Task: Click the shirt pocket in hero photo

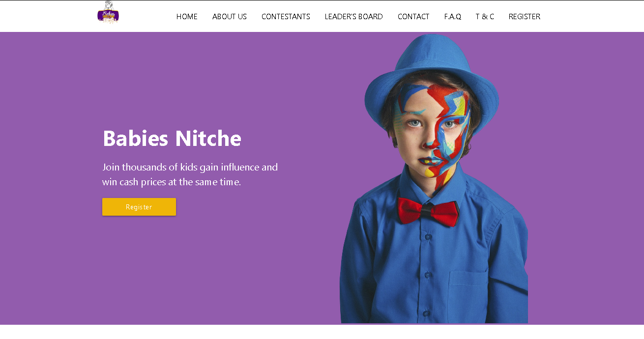Action: 468,295
